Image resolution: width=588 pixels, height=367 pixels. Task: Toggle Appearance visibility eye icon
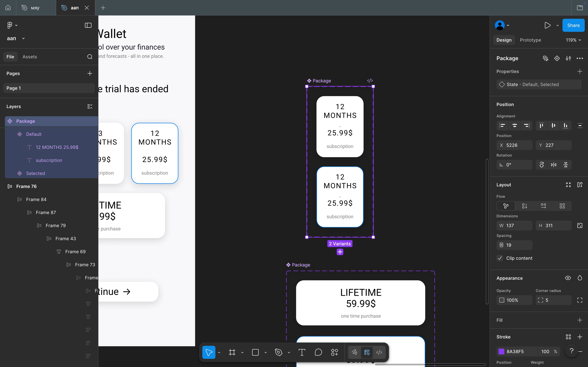tap(568, 278)
